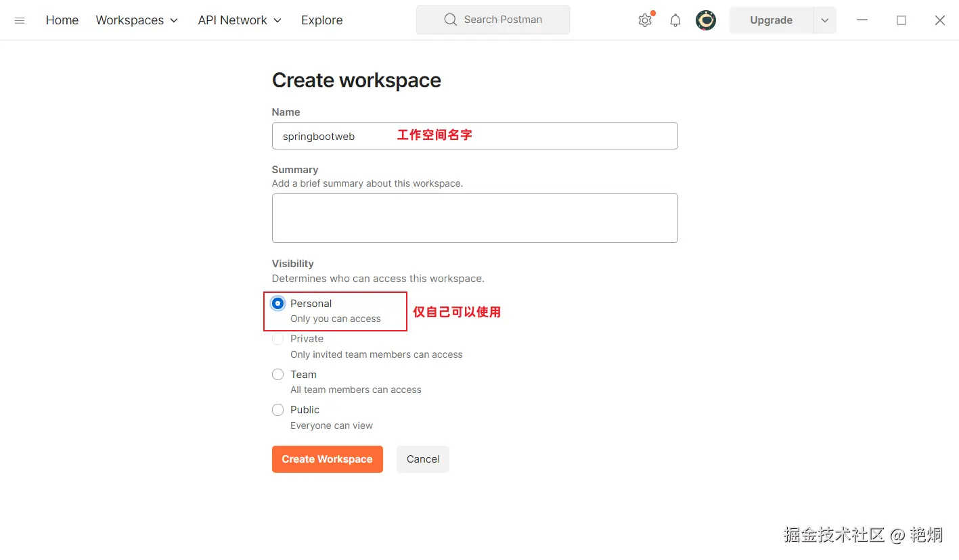Viewport: 959px width, 560px height.
Task: Select the Private visibility option
Action: click(277, 339)
